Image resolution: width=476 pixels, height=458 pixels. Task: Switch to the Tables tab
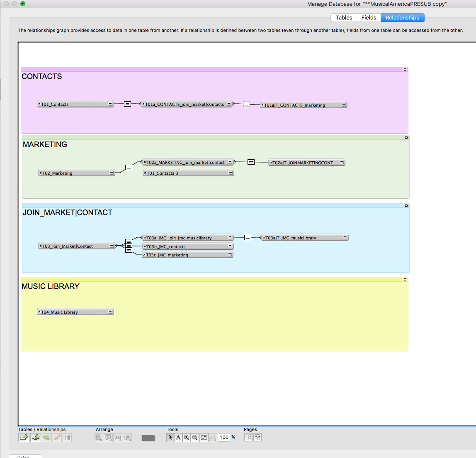[x=344, y=17]
